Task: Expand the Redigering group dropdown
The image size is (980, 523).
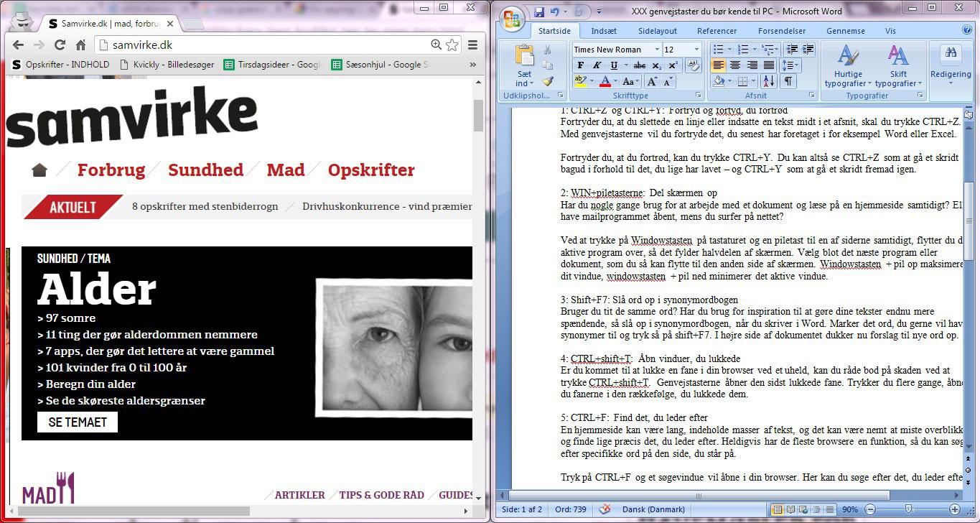Action: click(x=951, y=66)
